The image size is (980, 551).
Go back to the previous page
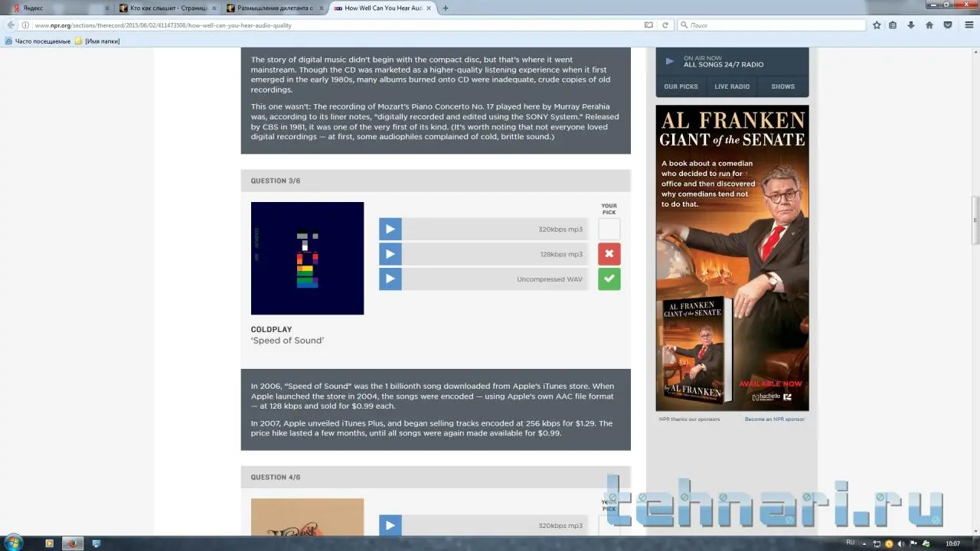coord(11,25)
